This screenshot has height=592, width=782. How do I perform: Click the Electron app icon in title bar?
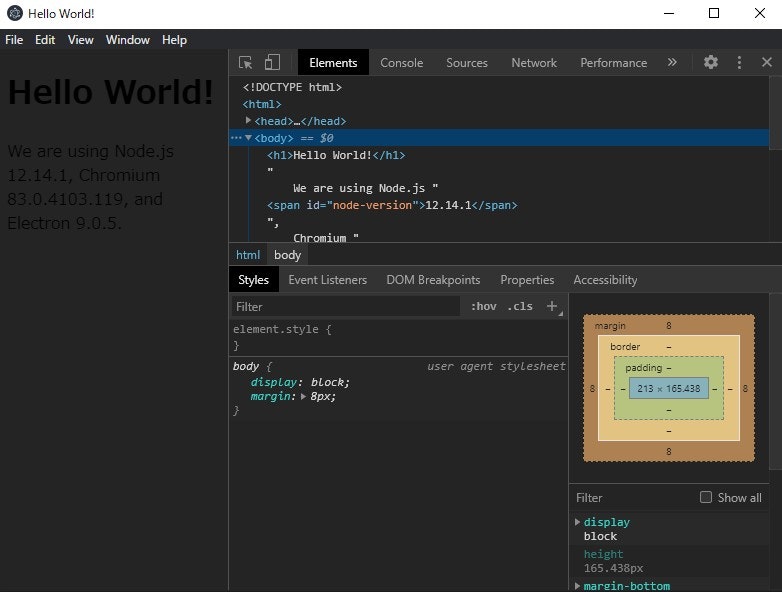pos(14,13)
